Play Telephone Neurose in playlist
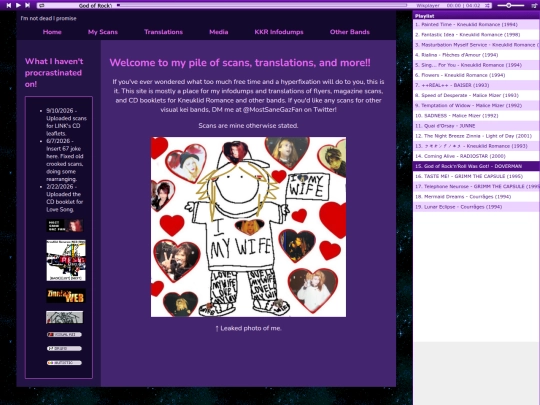The image size is (540, 405). point(476,187)
